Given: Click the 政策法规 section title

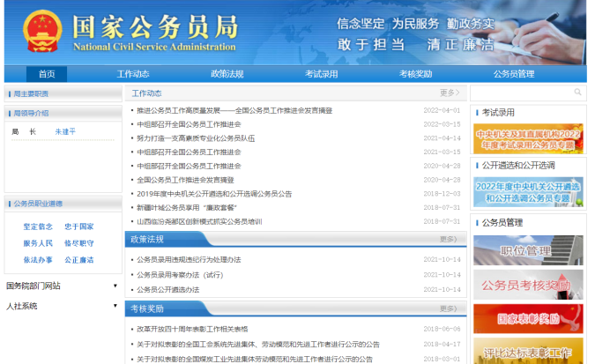Looking at the screenshot, I should pyautogui.click(x=147, y=239).
